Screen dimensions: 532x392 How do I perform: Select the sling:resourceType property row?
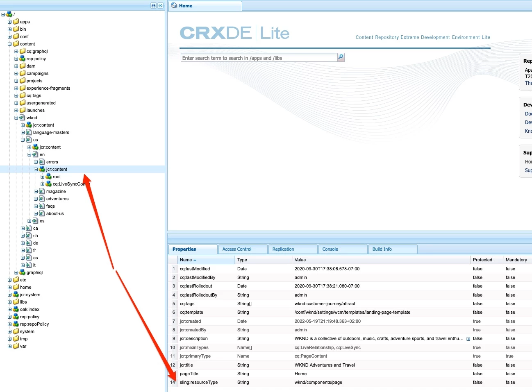pos(350,382)
